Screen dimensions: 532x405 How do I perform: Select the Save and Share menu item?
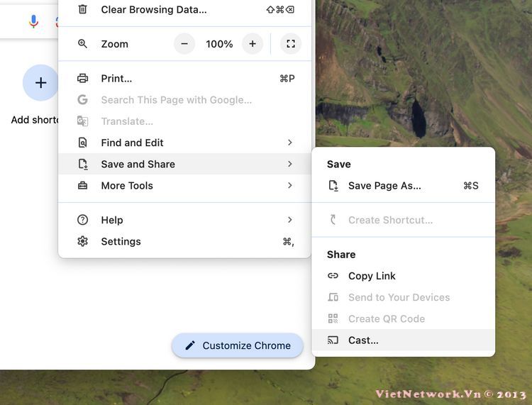point(138,164)
